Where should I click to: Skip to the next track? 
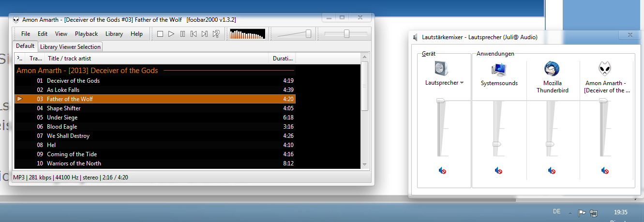pos(205,34)
